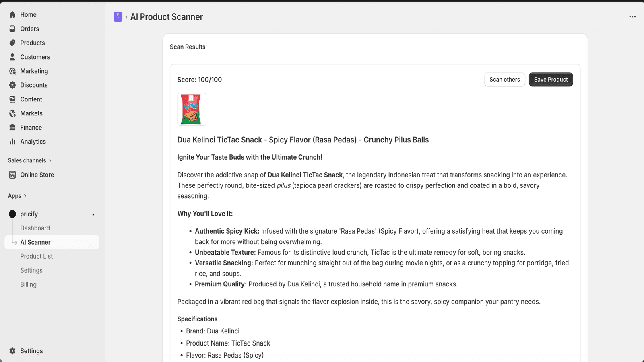Click the pin dot beside pricify
Viewport: 644px width, 362px height.
93,214
